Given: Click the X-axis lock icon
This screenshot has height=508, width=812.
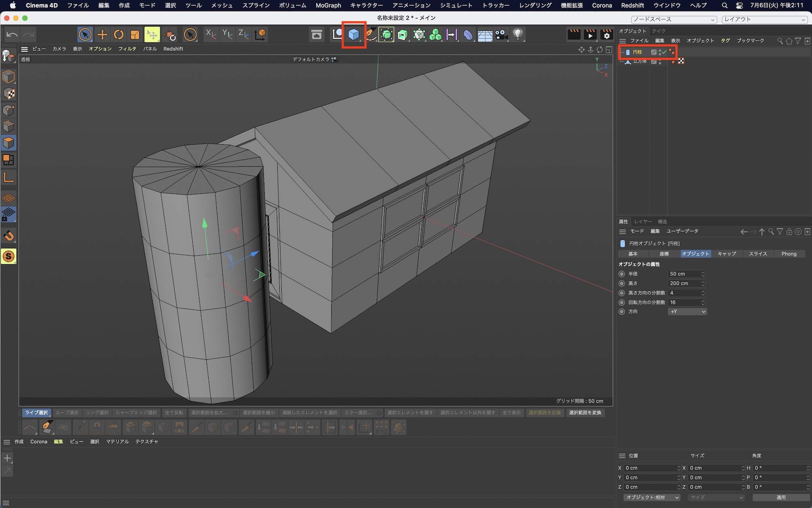Looking at the screenshot, I should coord(211,35).
